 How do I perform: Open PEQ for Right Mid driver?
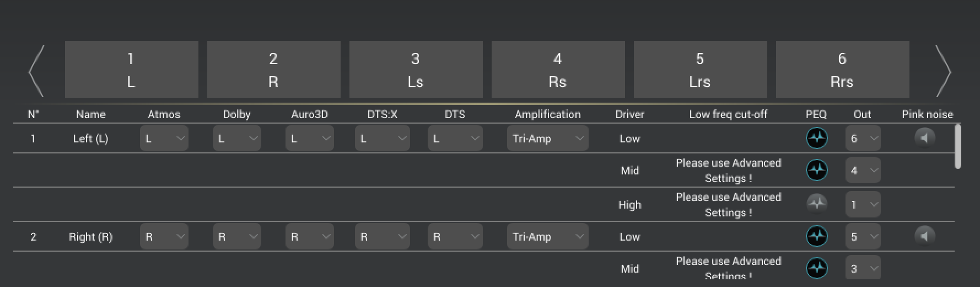click(816, 268)
